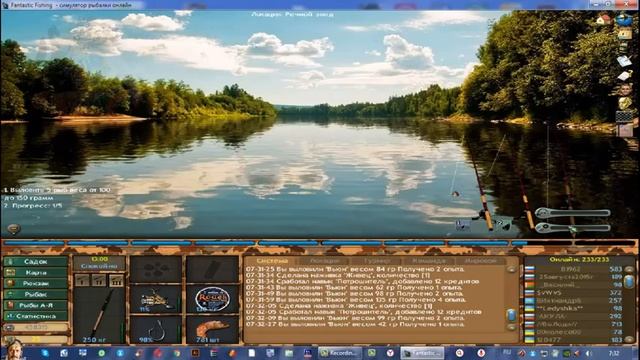Image resolution: width=640 pixels, height=360 pixels.
Task: Open the Рыбак menu button
Action: coord(36,294)
